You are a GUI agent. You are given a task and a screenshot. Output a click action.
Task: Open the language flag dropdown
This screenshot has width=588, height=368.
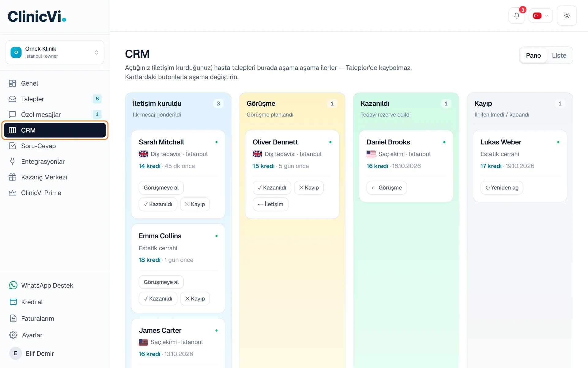(541, 16)
